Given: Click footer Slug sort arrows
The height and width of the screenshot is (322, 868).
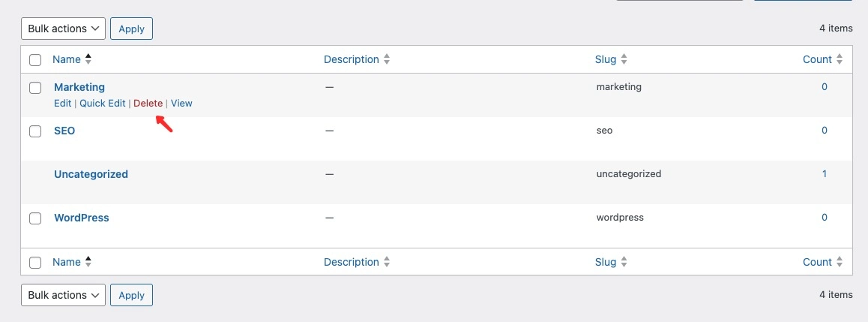Looking at the screenshot, I should coord(624,262).
